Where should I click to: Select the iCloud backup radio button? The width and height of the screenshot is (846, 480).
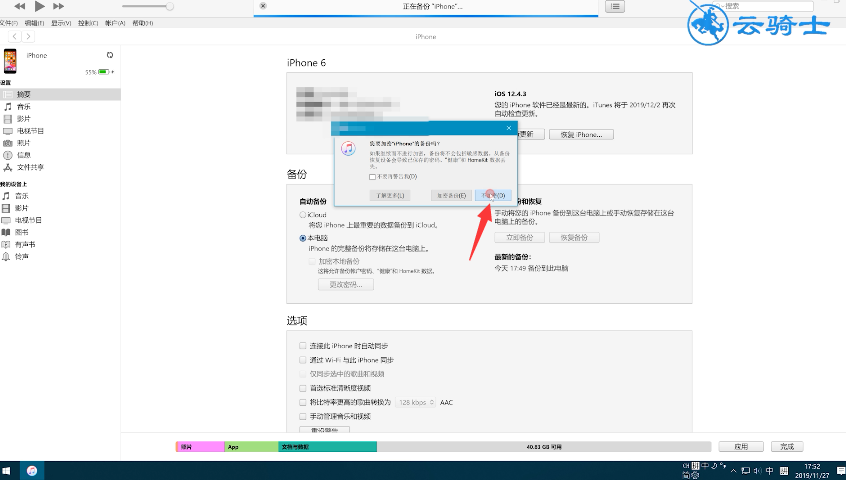[303, 215]
